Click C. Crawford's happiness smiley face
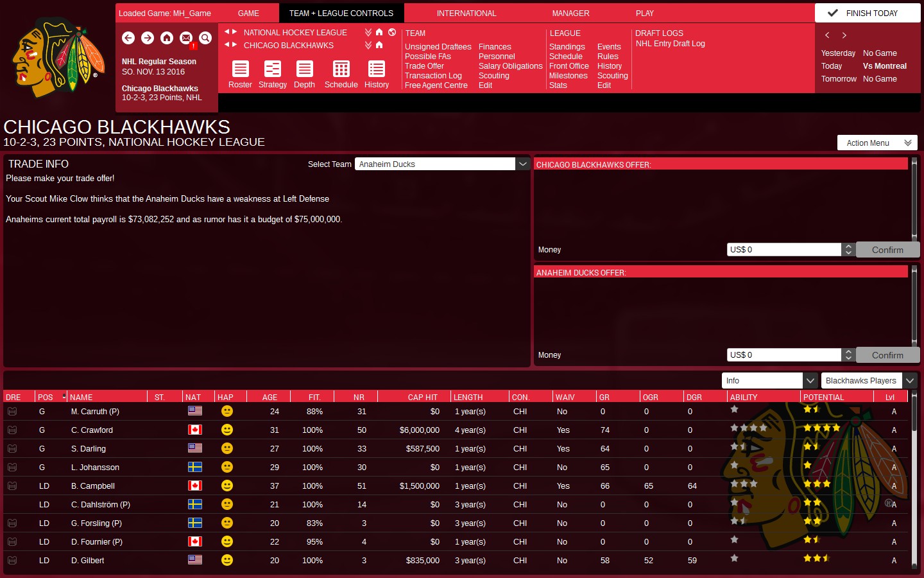This screenshot has width=924, height=578. point(227,430)
